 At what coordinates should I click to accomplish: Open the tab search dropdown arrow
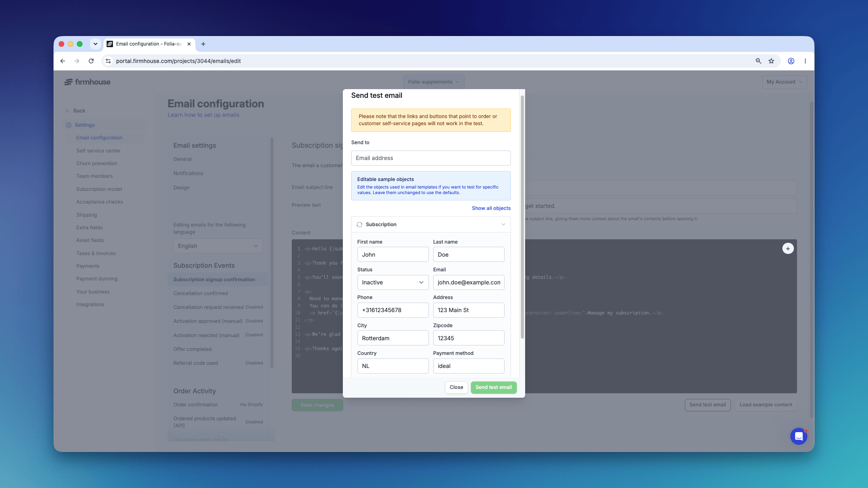click(95, 44)
